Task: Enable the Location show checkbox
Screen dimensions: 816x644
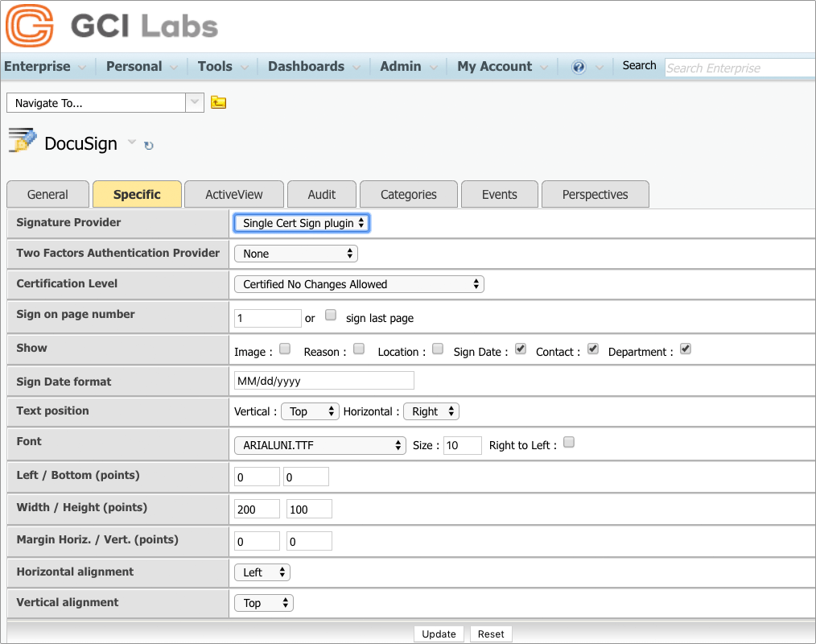Action: coord(438,349)
